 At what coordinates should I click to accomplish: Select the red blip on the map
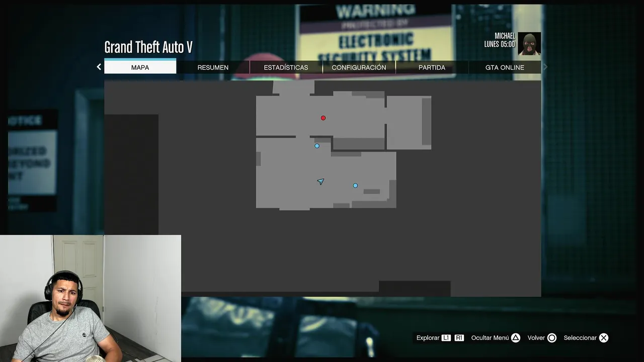click(x=323, y=118)
